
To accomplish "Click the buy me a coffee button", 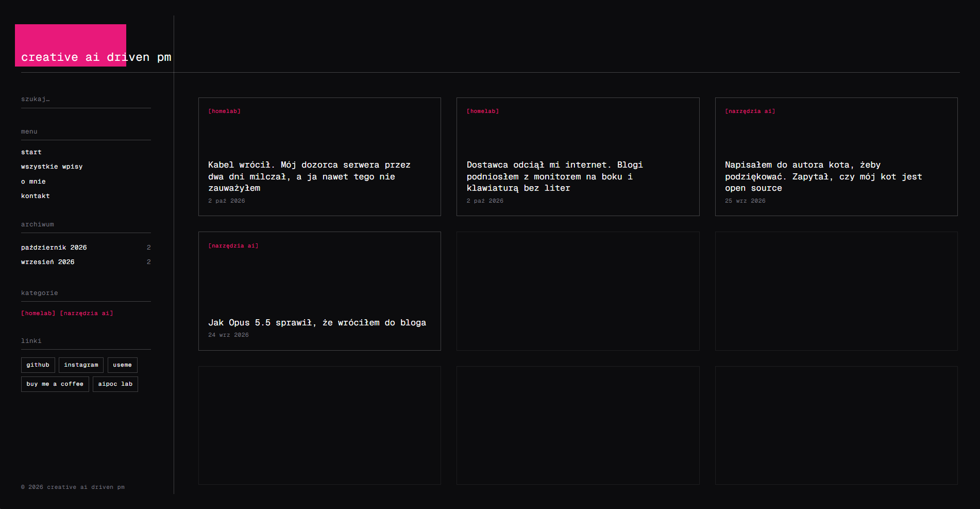I will click(55, 384).
